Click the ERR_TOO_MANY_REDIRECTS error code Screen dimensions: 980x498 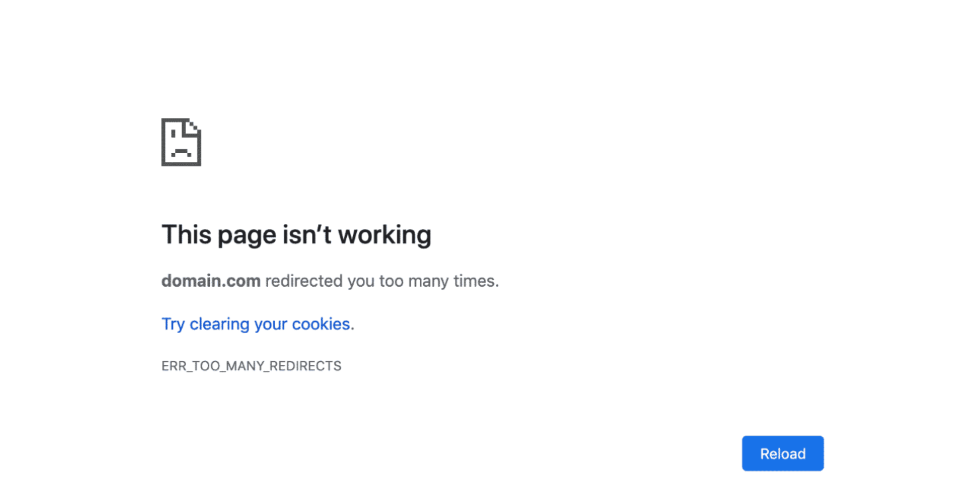[x=252, y=366]
